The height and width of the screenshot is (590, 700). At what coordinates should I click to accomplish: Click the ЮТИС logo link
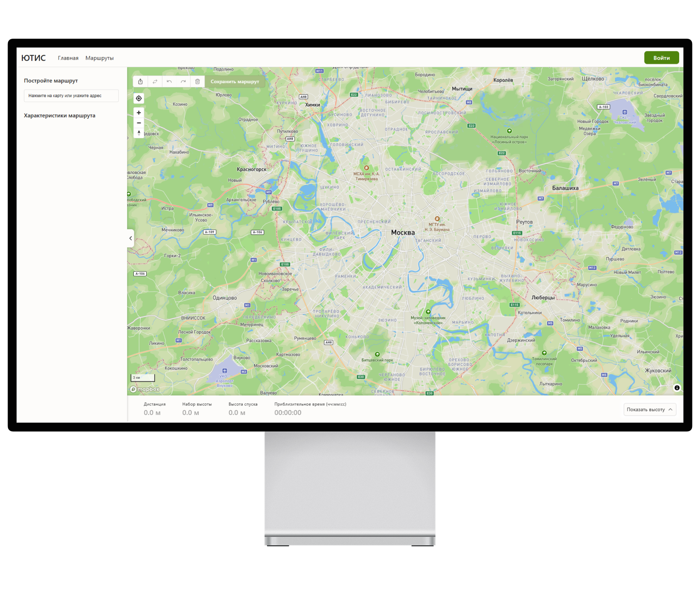(34, 58)
